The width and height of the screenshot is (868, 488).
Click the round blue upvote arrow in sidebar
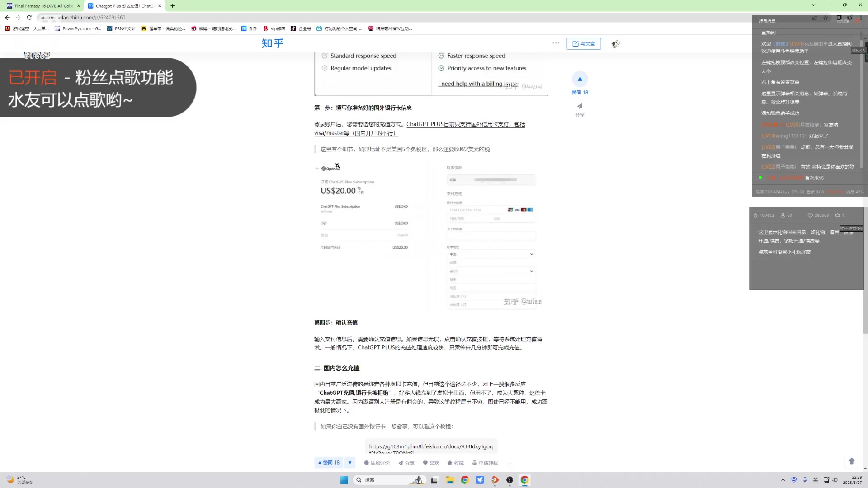[580, 79]
